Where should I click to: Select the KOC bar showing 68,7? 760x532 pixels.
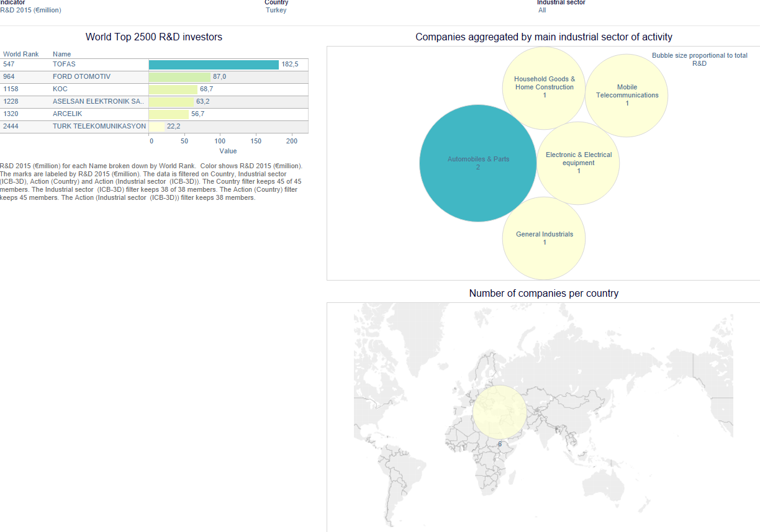pos(173,89)
